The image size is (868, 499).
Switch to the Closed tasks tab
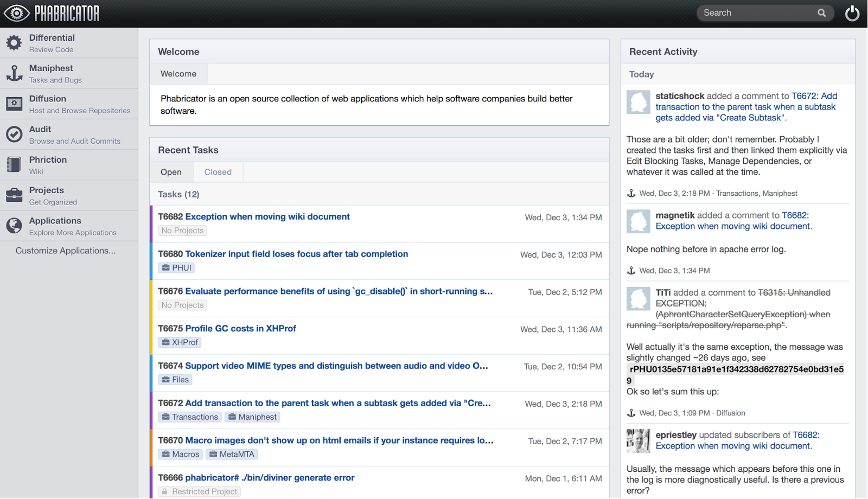(218, 172)
